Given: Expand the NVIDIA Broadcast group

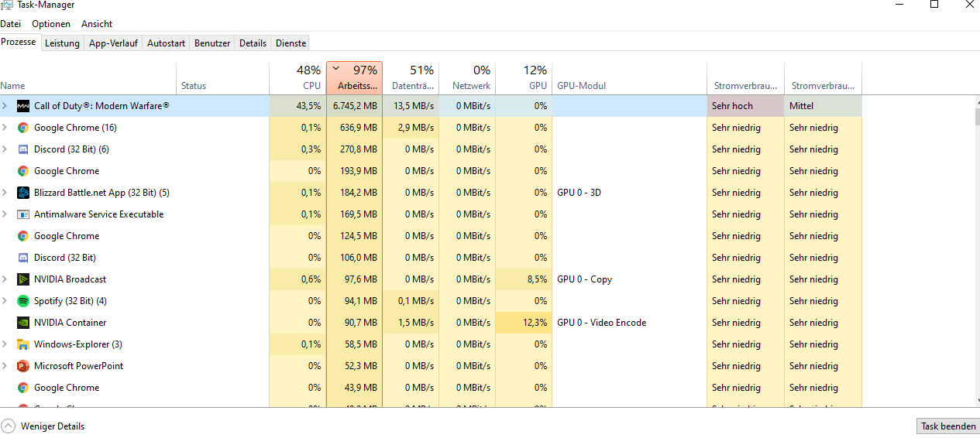Looking at the screenshot, I should point(5,279).
